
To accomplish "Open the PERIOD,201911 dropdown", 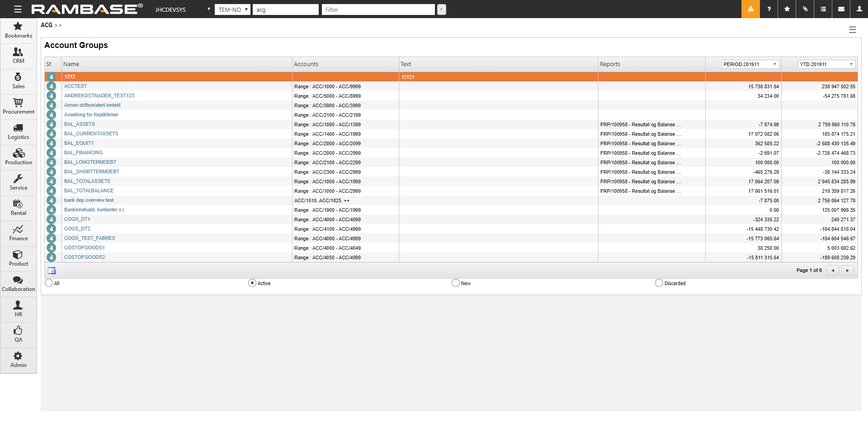I will point(750,64).
